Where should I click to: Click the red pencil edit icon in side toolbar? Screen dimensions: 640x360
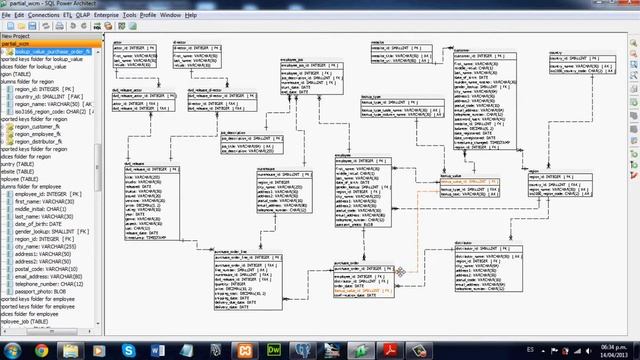point(634,176)
